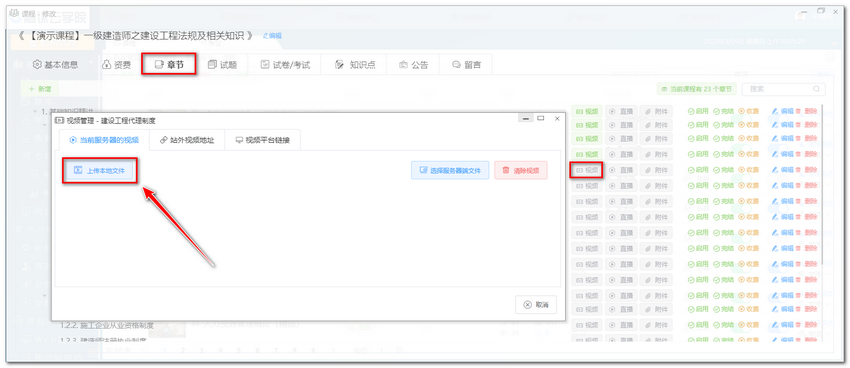Switch to 视频平台链接 tab
This screenshot has width=850, height=368.
click(262, 140)
